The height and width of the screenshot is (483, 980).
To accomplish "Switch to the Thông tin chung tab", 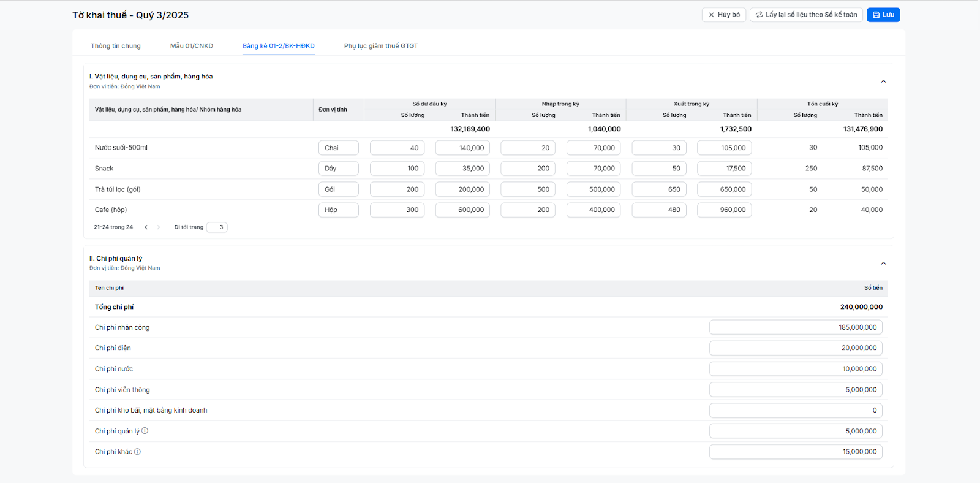I will [x=116, y=46].
